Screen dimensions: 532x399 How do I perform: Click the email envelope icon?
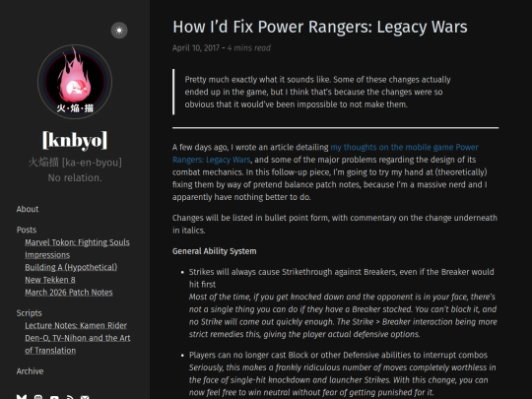pyautogui.click(x=85, y=397)
